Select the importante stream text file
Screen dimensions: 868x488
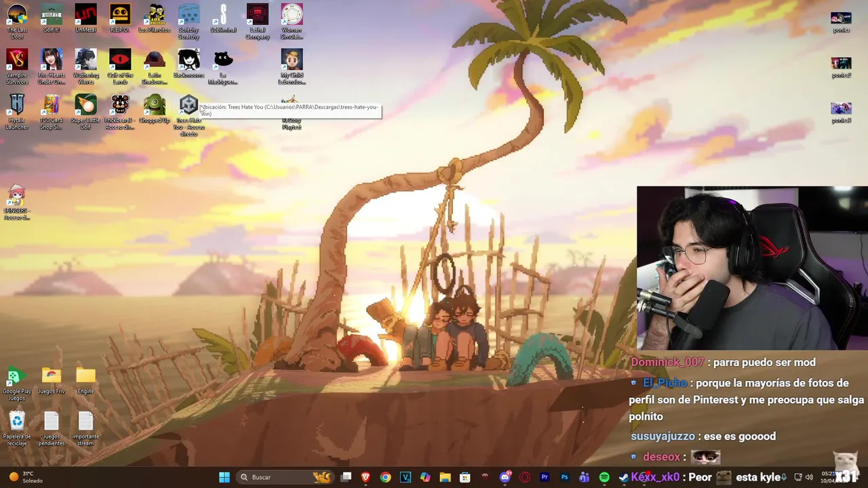pyautogui.click(x=85, y=429)
